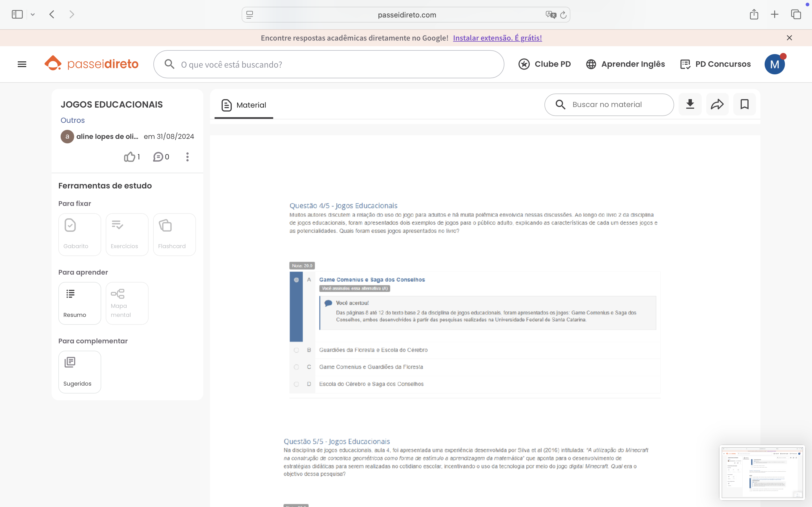
Task: Select radio D Escola do Cérebro
Action: [x=296, y=384]
